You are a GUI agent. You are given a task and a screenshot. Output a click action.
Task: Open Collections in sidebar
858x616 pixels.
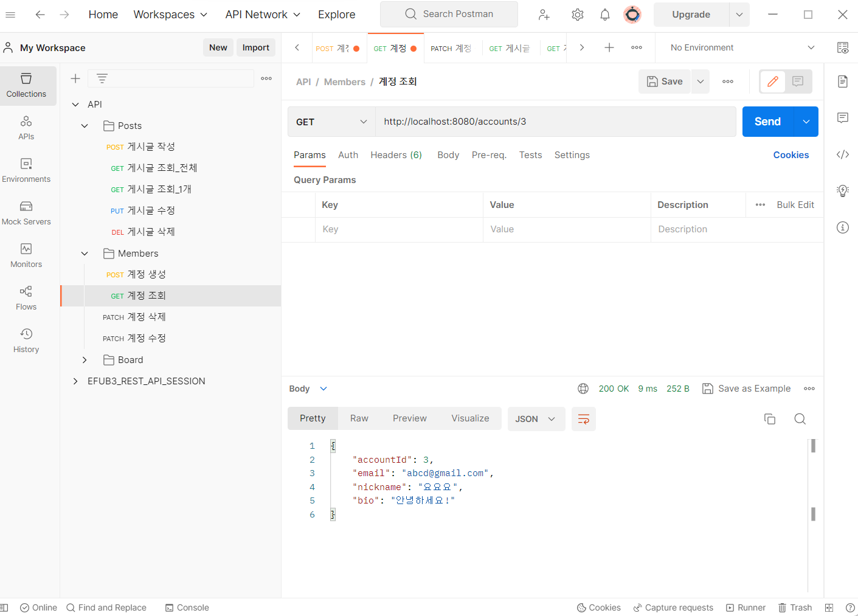26,86
